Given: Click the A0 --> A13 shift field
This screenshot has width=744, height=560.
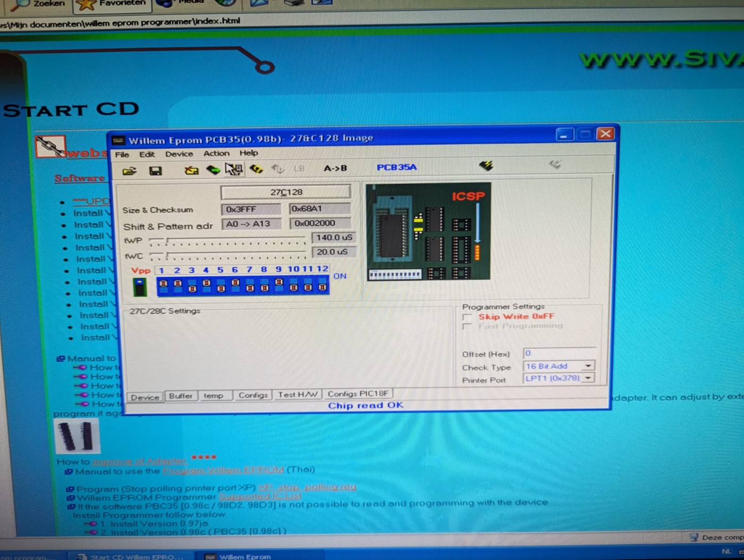Looking at the screenshot, I should 251,224.
